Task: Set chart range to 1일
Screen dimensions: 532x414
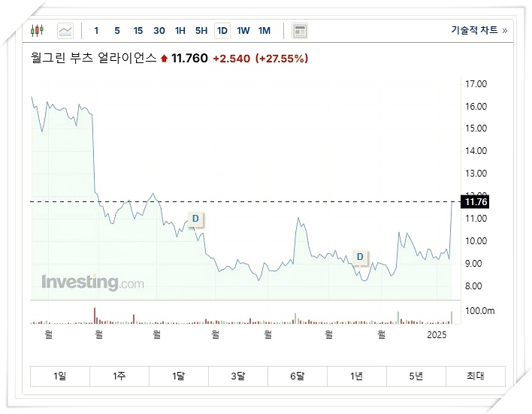Action: [x=60, y=376]
